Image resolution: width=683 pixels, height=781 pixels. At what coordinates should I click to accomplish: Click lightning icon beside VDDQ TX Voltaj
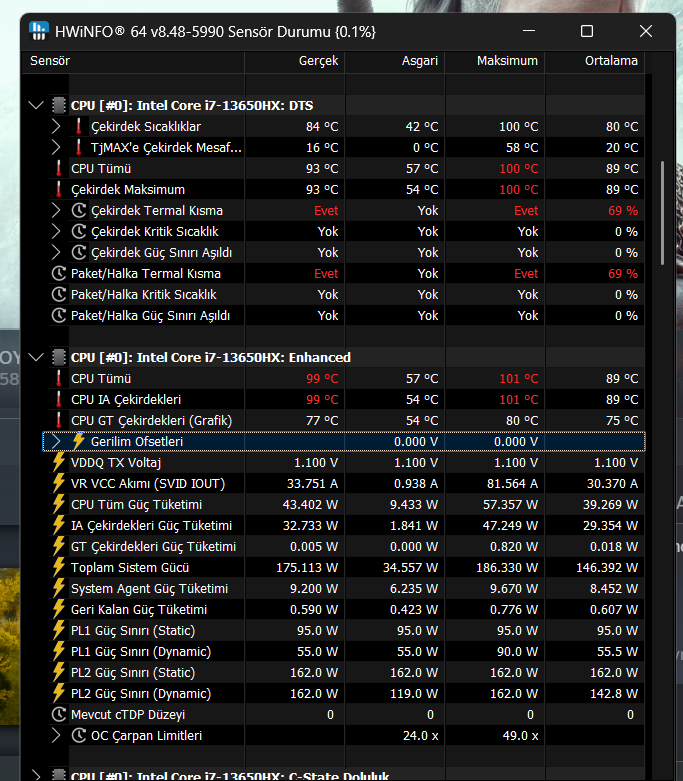(59, 462)
